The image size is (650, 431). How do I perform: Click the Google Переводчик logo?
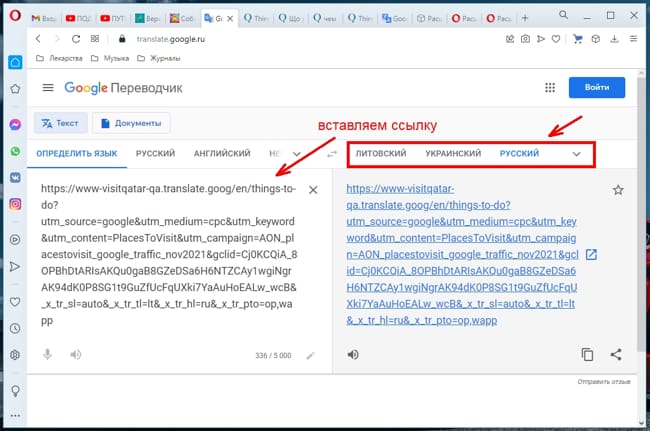point(123,88)
